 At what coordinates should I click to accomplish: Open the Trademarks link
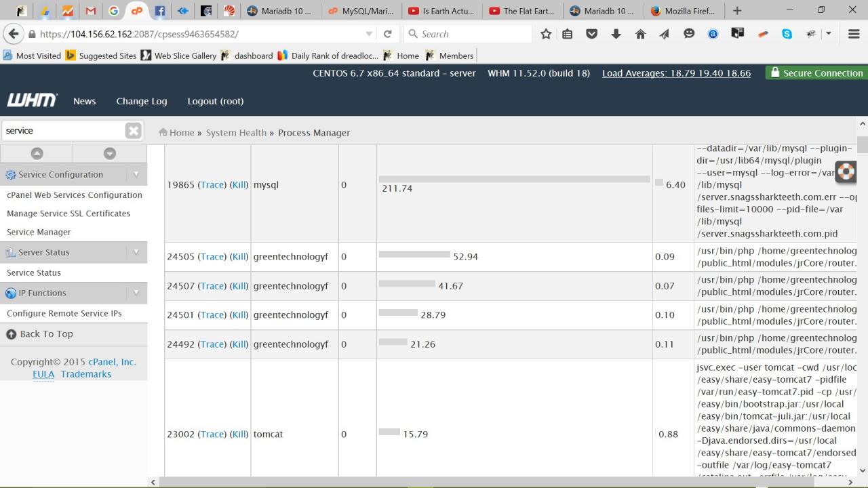86,374
